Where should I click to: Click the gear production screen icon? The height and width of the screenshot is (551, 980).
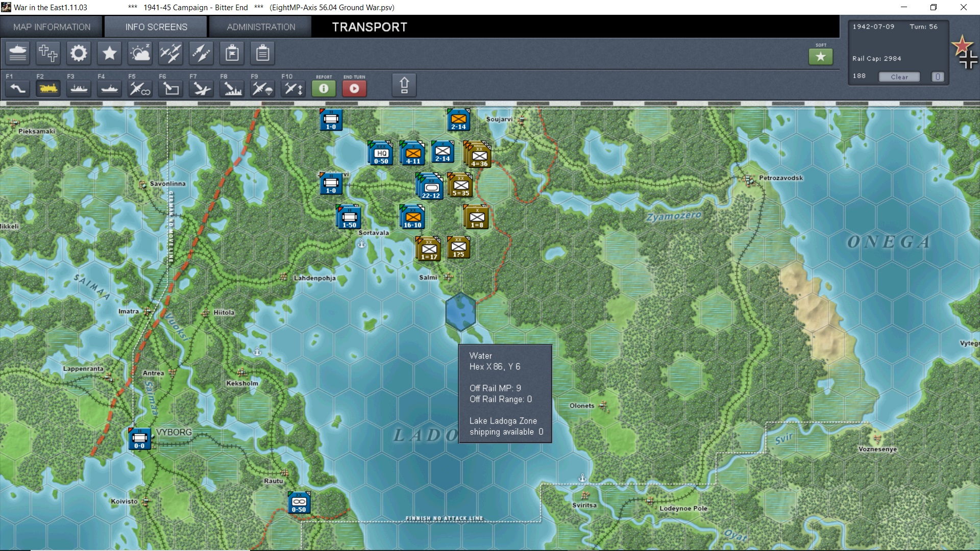[x=79, y=53]
